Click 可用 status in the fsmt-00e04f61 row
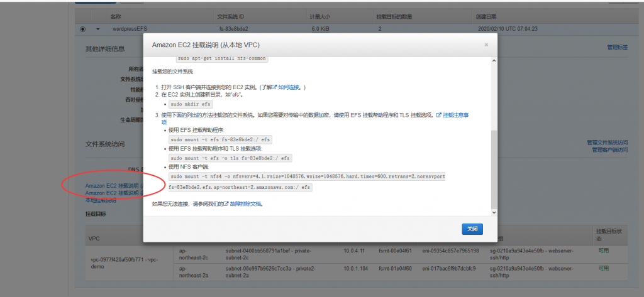644x297 pixels. click(604, 251)
